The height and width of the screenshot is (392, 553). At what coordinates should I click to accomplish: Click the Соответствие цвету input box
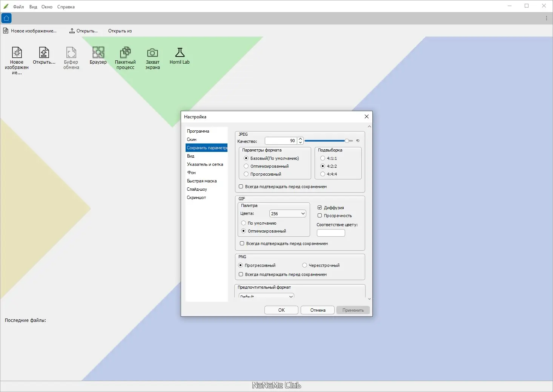331,233
